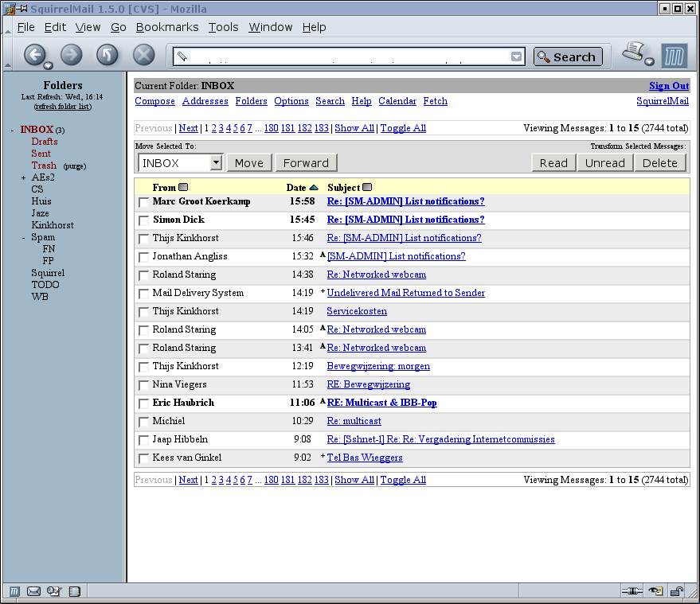Click the online/offline connection icon
The height and width of the screenshot is (604, 700).
(632, 591)
